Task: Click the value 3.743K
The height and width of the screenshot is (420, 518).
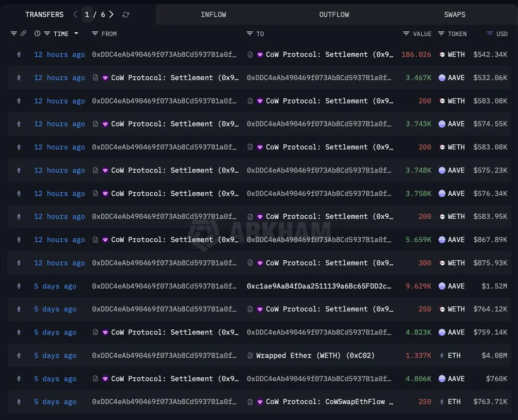Action: 418,124
